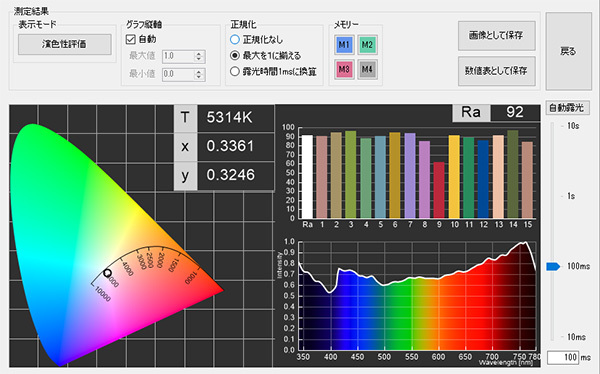Click the white Ra bar in chart
The height and width of the screenshot is (374, 600).
tap(307, 176)
